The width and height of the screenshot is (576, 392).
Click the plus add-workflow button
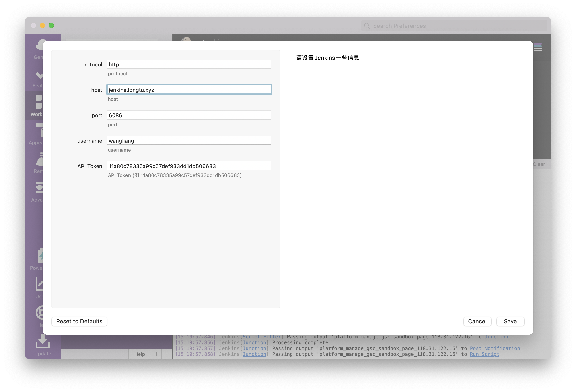156,354
